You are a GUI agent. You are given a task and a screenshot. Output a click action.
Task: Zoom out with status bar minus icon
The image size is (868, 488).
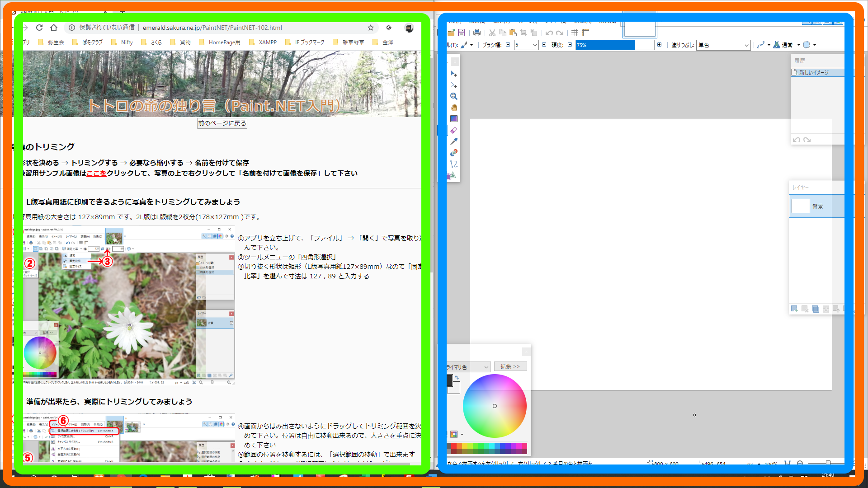pyautogui.click(x=800, y=463)
